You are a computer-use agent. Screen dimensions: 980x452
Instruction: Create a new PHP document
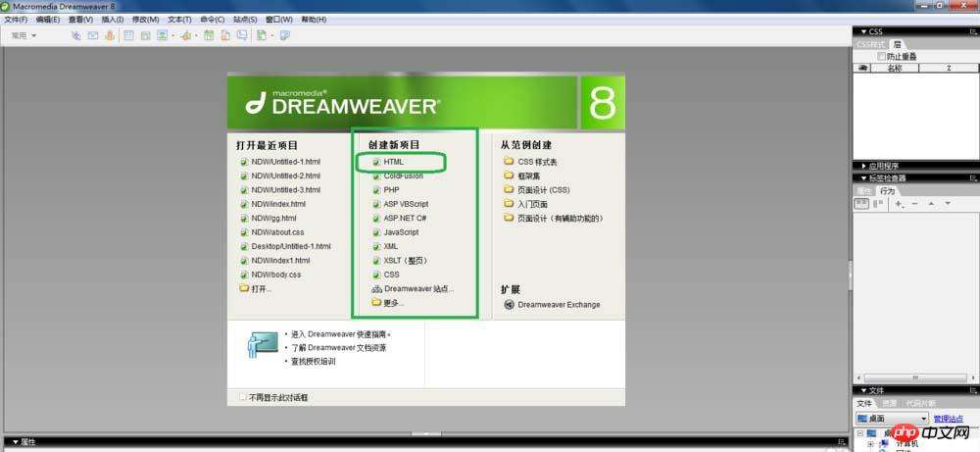[391, 190]
